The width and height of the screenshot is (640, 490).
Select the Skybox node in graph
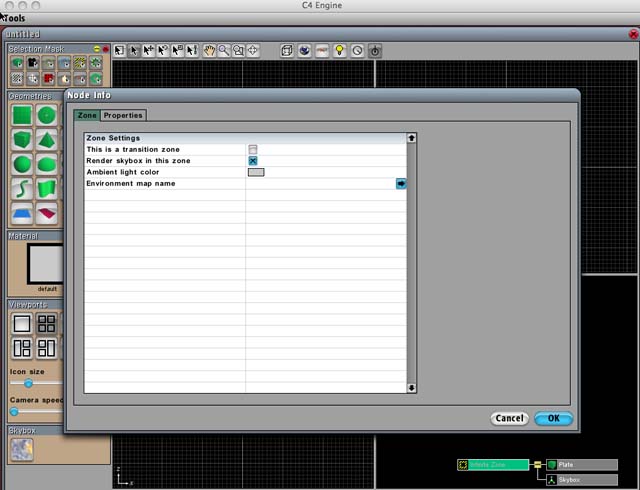tap(580, 480)
